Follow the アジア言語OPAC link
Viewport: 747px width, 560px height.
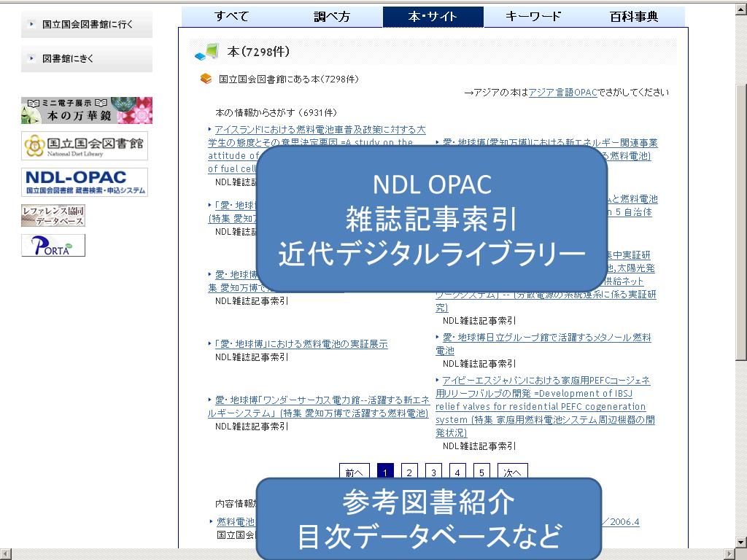[x=562, y=93]
